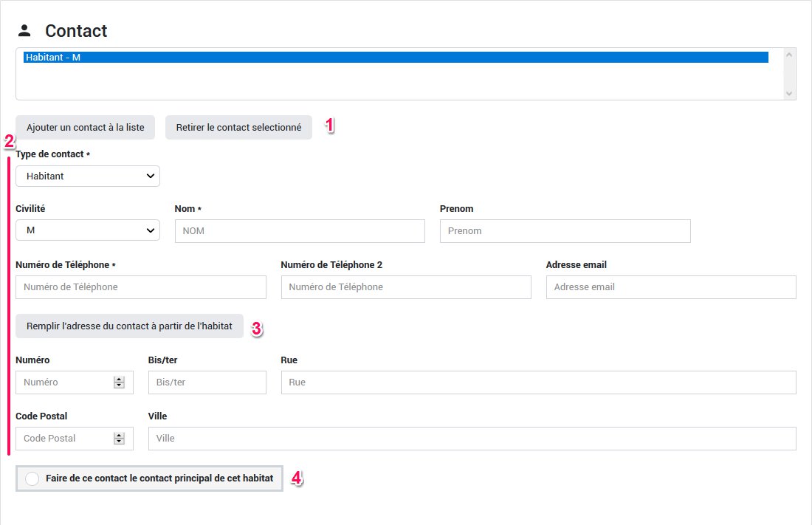Select the first Numéro de Téléphone field

pos(140,287)
